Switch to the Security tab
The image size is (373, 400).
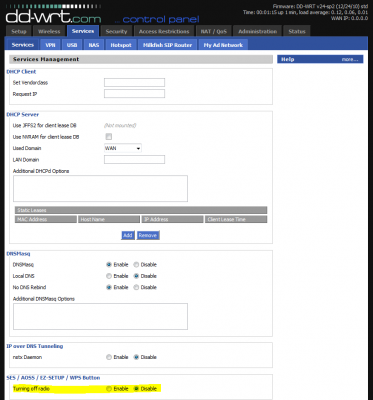pyautogui.click(x=116, y=31)
